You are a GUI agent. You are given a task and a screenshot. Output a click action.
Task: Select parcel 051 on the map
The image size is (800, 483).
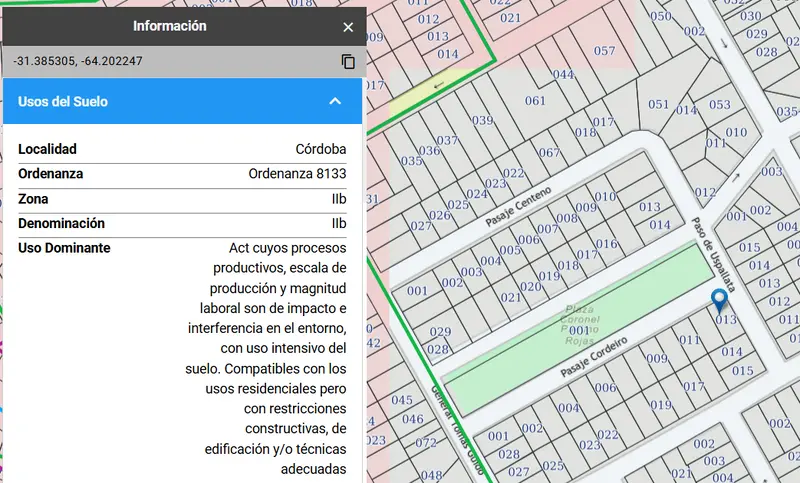658,104
